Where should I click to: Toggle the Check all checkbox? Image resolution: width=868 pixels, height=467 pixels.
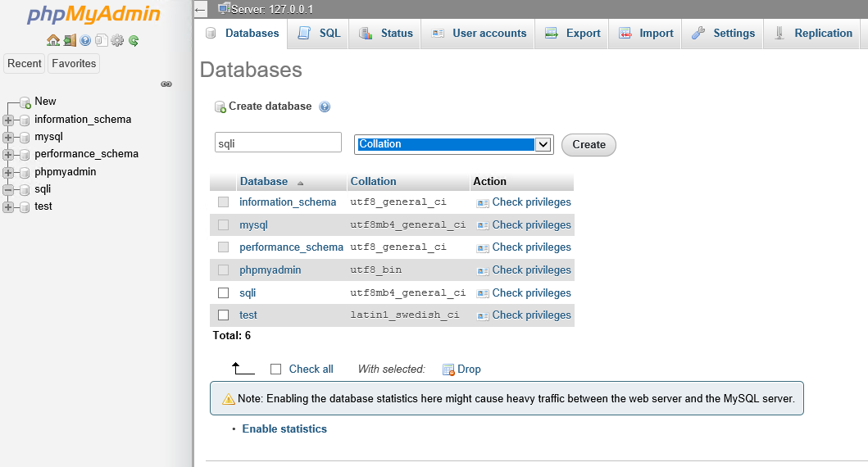click(x=275, y=369)
